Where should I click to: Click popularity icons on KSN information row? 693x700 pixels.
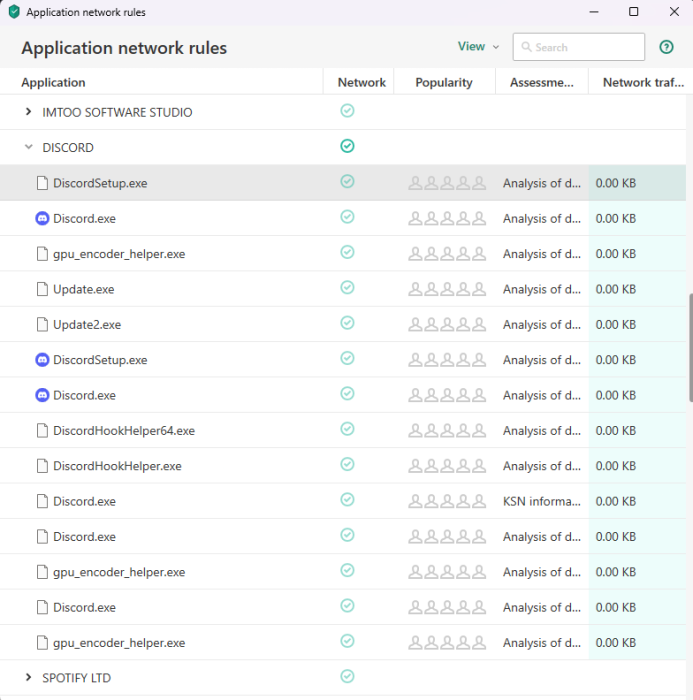tap(447, 501)
